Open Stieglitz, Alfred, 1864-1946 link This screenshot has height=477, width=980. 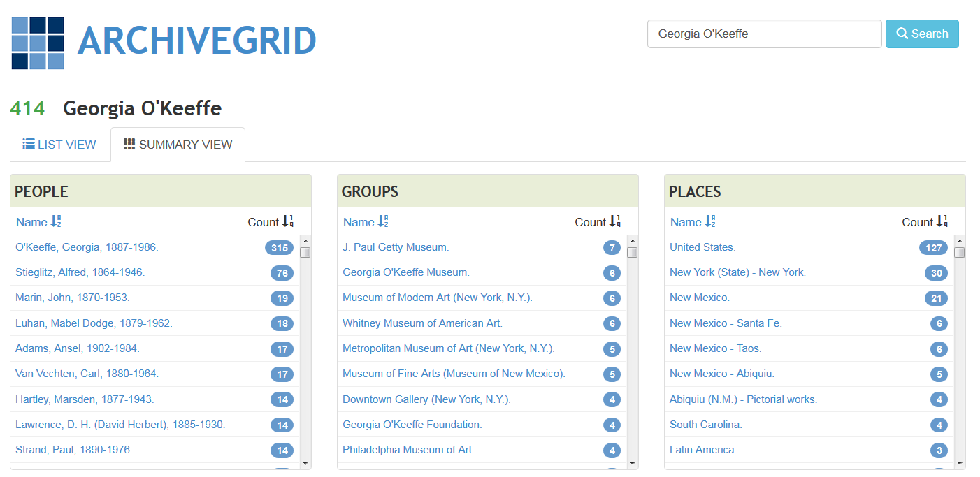[80, 272]
